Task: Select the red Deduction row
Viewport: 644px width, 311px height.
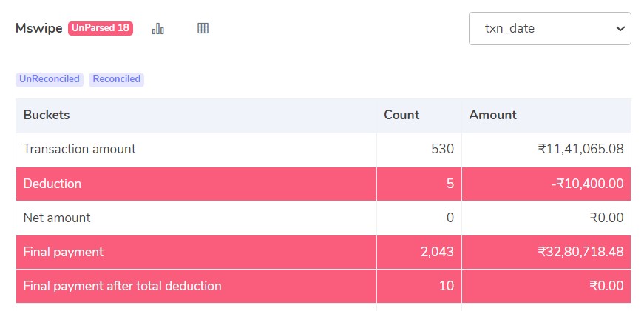Action: [x=52, y=184]
